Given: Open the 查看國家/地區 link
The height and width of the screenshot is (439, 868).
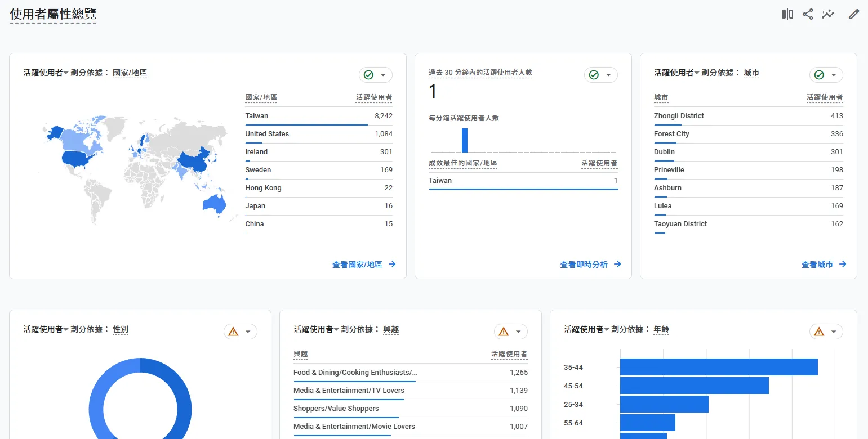Looking at the screenshot, I should click(357, 264).
